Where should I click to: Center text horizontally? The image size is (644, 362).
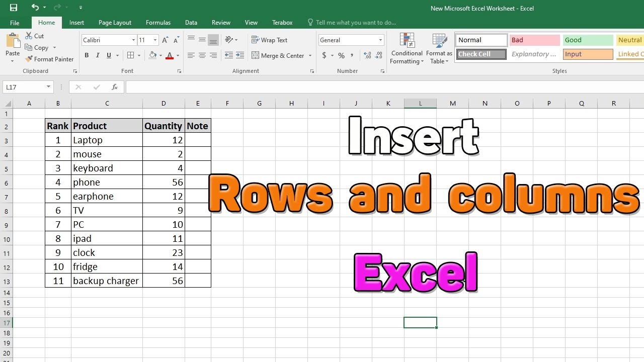202,55
